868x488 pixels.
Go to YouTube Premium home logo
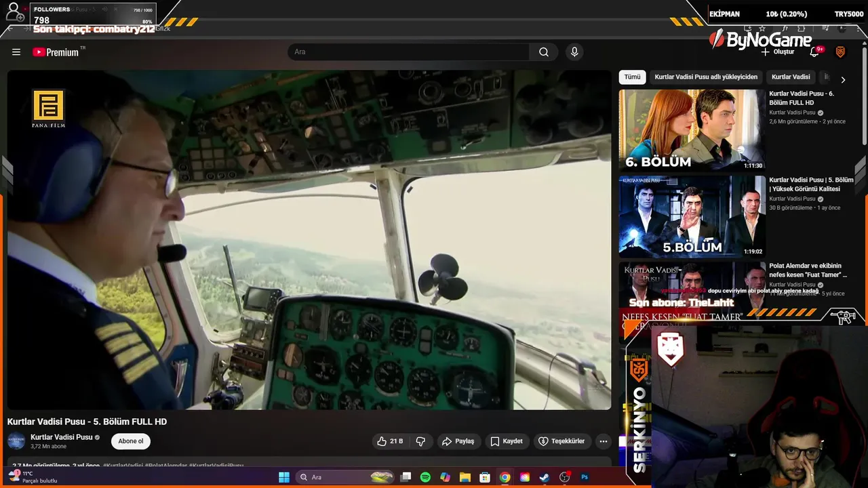click(56, 52)
